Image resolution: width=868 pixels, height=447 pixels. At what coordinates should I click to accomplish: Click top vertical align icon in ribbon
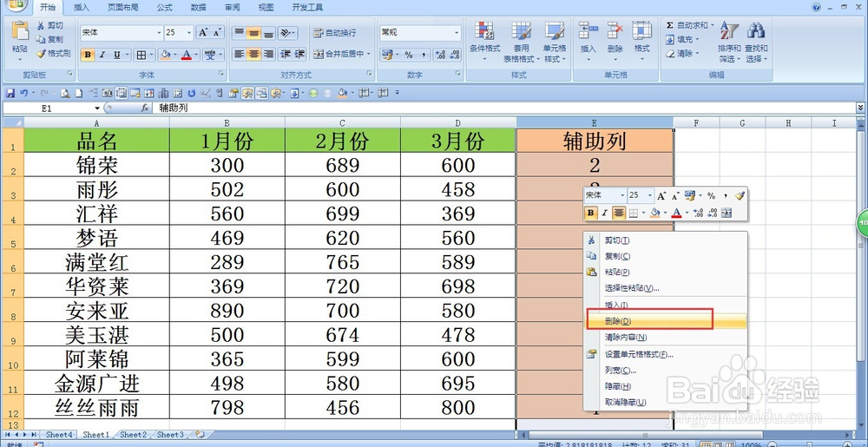pos(239,33)
